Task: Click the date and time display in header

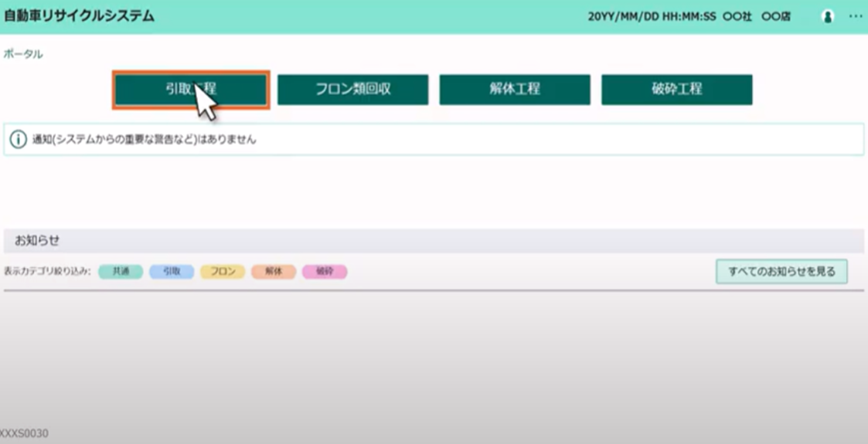Action: (652, 17)
